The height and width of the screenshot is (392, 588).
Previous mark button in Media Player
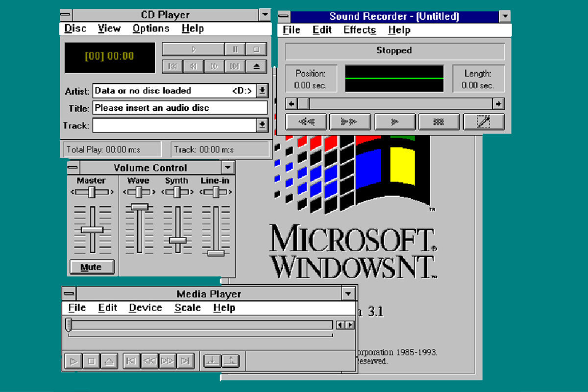click(131, 362)
